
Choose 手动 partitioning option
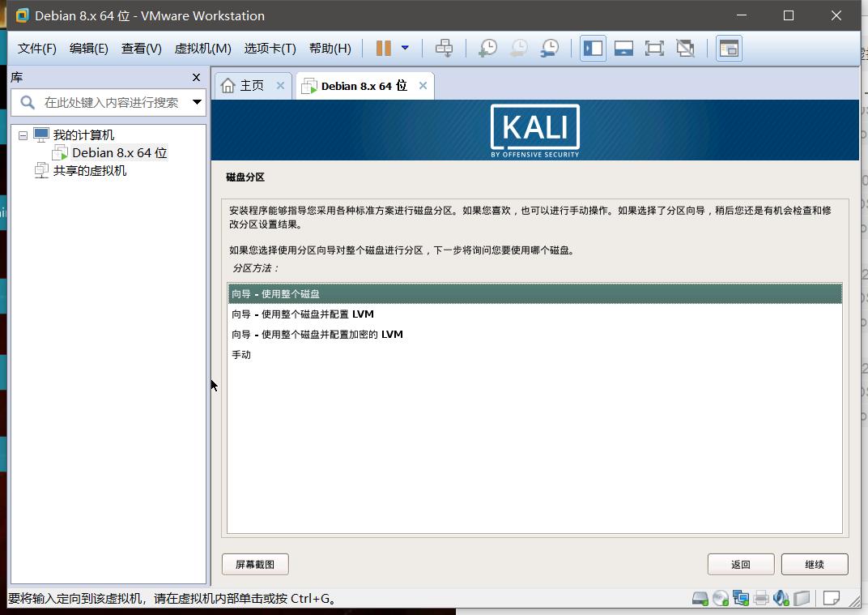pos(534,355)
